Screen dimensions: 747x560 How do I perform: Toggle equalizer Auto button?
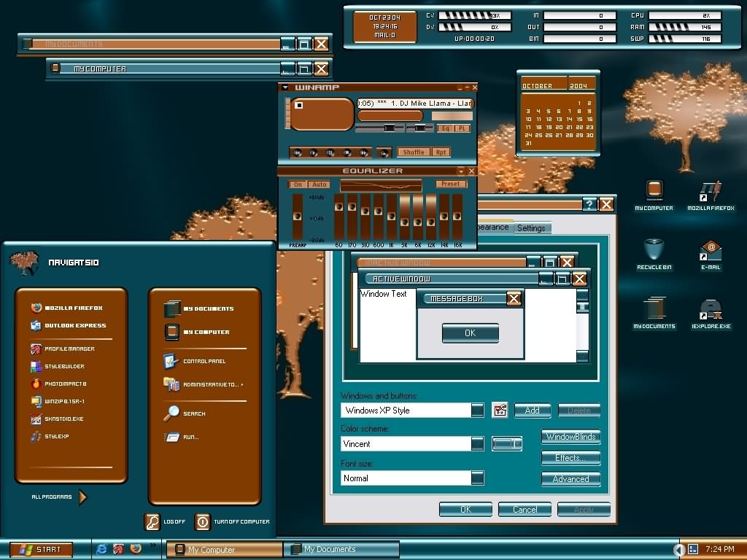(x=320, y=184)
